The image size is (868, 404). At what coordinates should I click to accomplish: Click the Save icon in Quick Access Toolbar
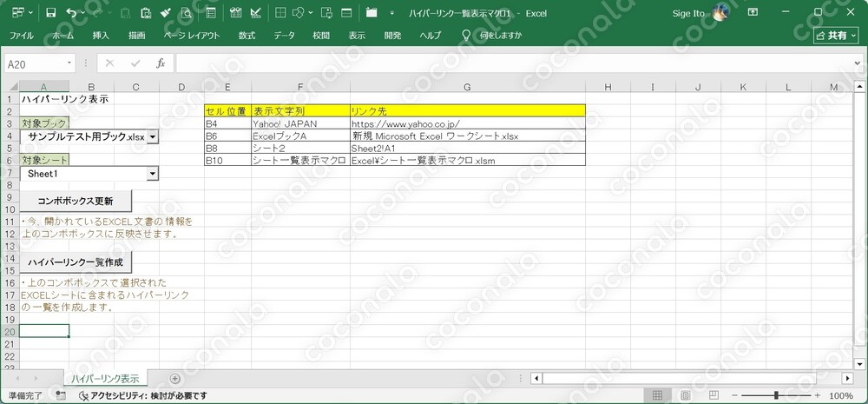pos(51,13)
